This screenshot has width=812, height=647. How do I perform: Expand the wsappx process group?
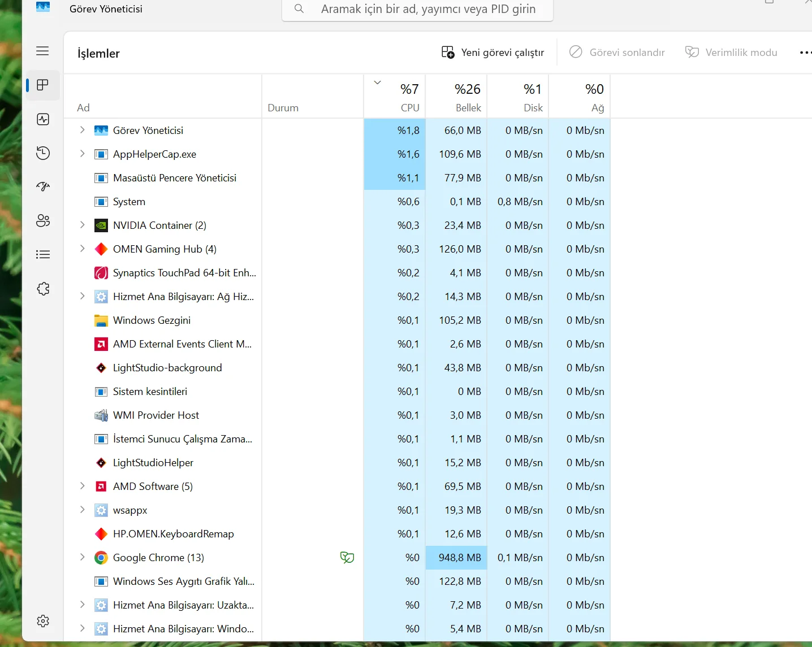82,510
